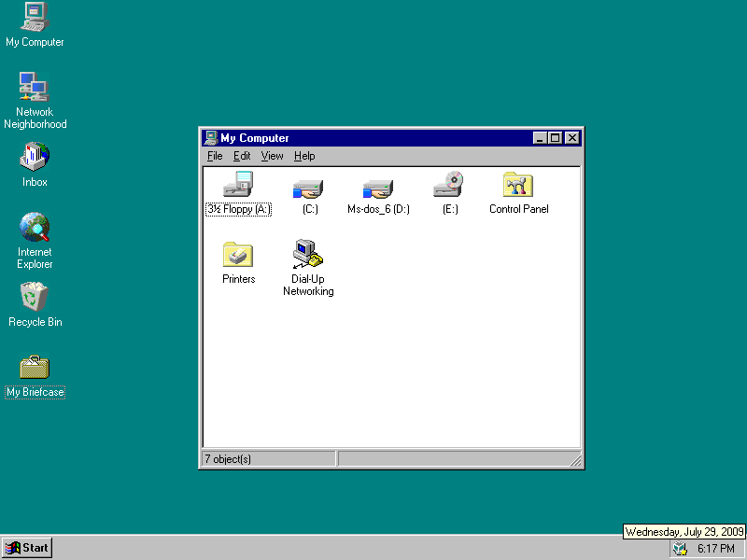Select the Ms-dos_6 (D:) drive icon
Screen dimensions: 747x560
click(378, 189)
